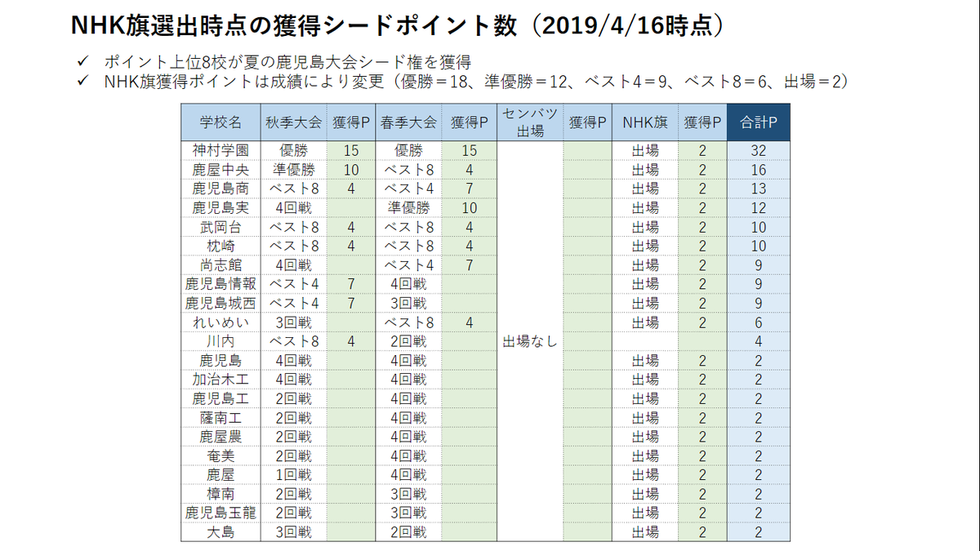The height and width of the screenshot is (551, 980).
Task: Select the school name 大島
Action: tap(220, 532)
